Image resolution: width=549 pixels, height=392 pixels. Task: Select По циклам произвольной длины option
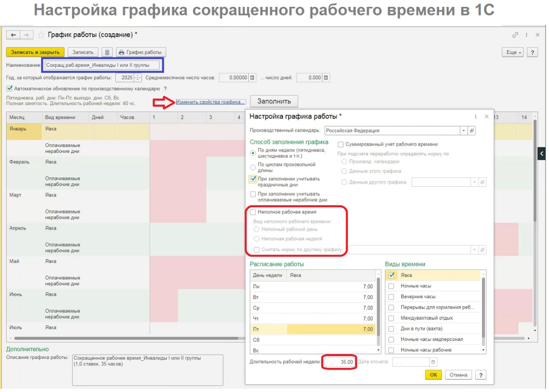[x=253, y=167]
